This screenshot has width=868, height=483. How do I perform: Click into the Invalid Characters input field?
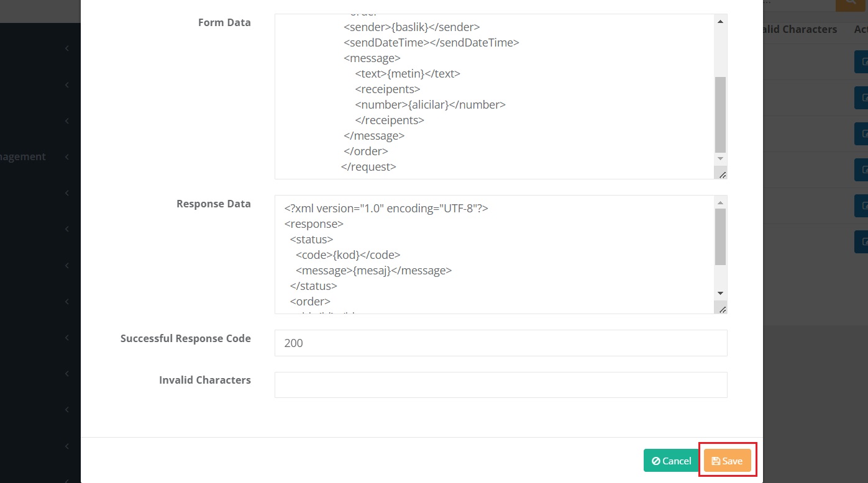click(x=500, y=385)
